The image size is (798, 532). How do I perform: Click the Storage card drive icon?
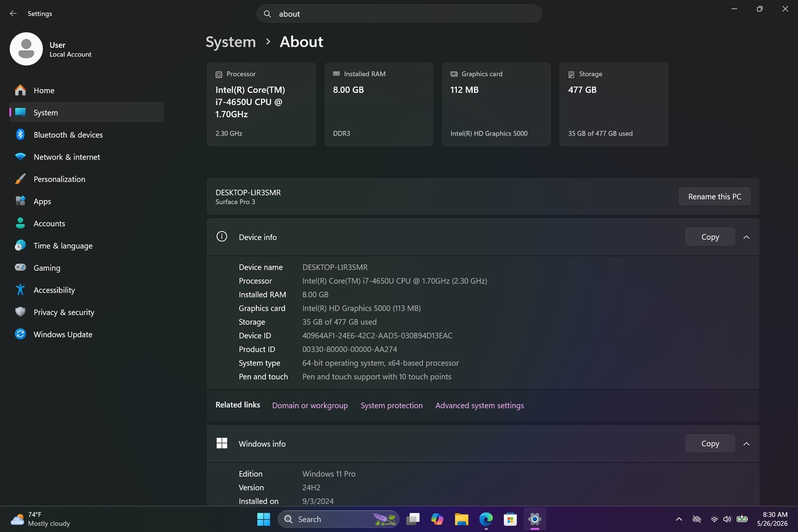(x=571, y=74)
